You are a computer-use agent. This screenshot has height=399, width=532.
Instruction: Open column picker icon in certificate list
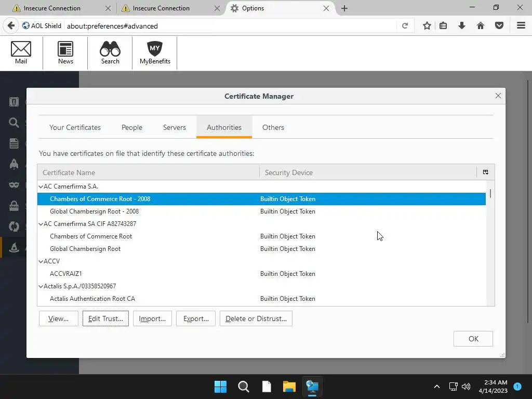[486, 172]
